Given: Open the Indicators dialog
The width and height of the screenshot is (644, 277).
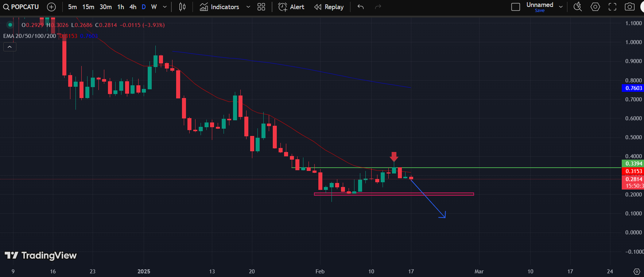Looking at the screenshot, I should tap(220, 7).
